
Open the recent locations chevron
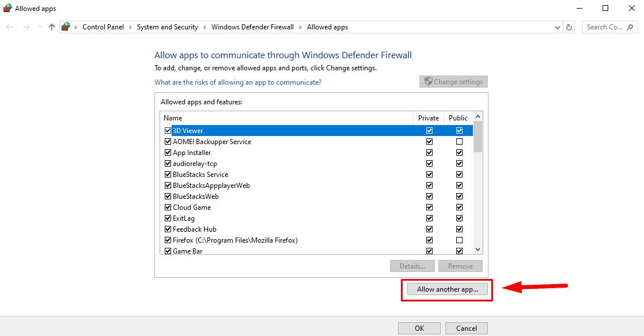40,27
